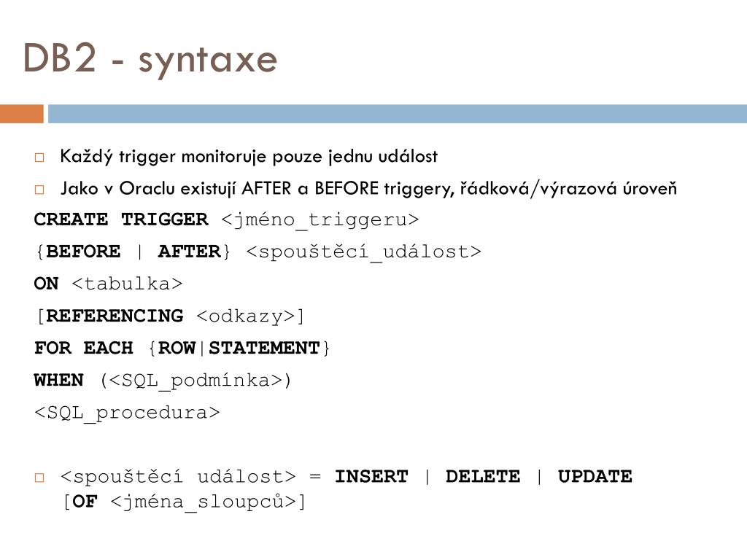Click the text 'CREATE TRIGGER'
Viewport: 747px width, 560px height.
click(121, 219)
